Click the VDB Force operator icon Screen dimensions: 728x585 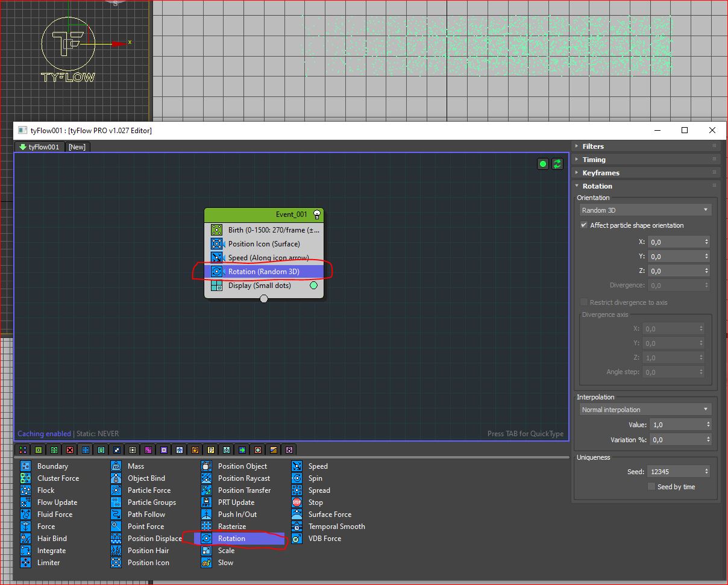click(x=297, y=539)
